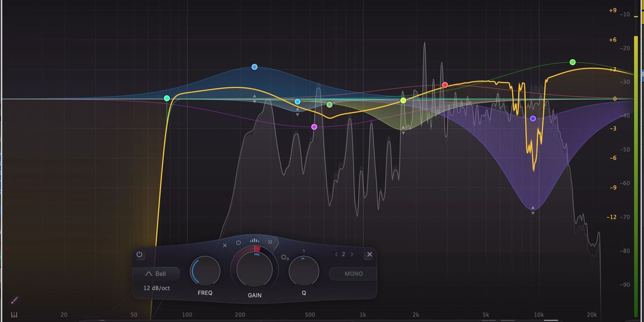Click the output level meter bar

[x=636, y=176]
